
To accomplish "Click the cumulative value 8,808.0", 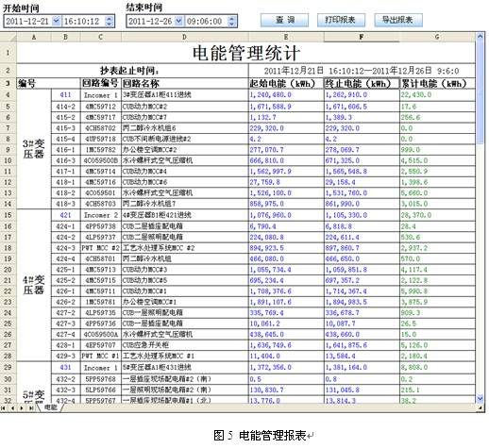I will [437, 367].
